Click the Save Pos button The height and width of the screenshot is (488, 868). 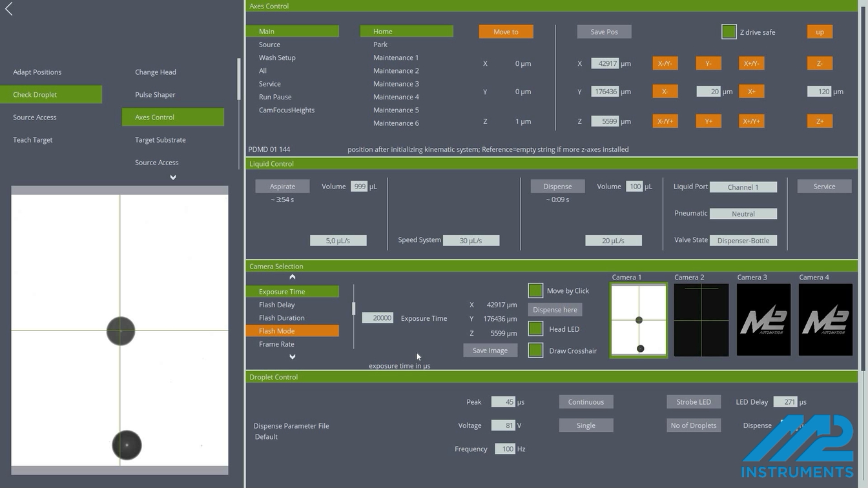pos(604,32)
